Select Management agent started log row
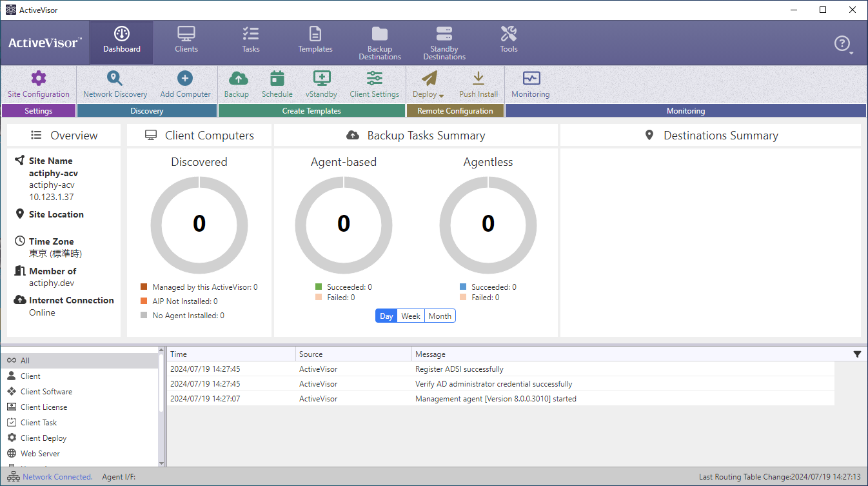 500,399
